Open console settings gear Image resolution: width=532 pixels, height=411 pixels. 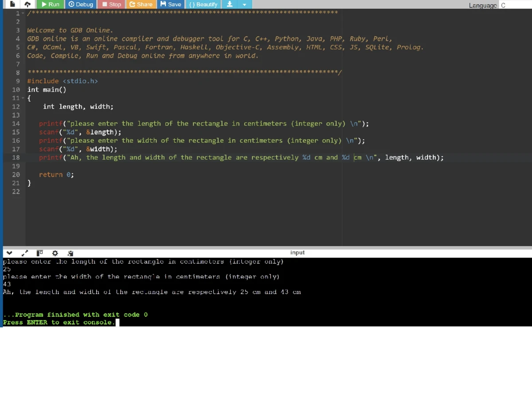click(x=55, y=253)
